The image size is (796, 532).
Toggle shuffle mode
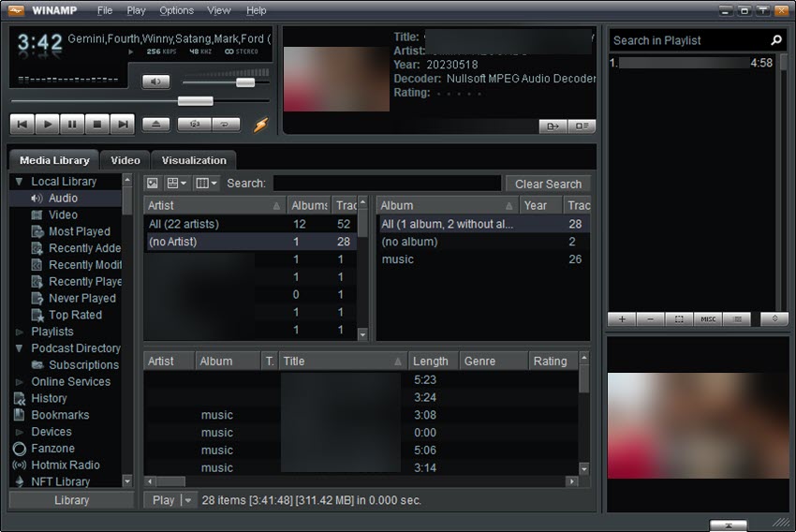coord(194,124)
